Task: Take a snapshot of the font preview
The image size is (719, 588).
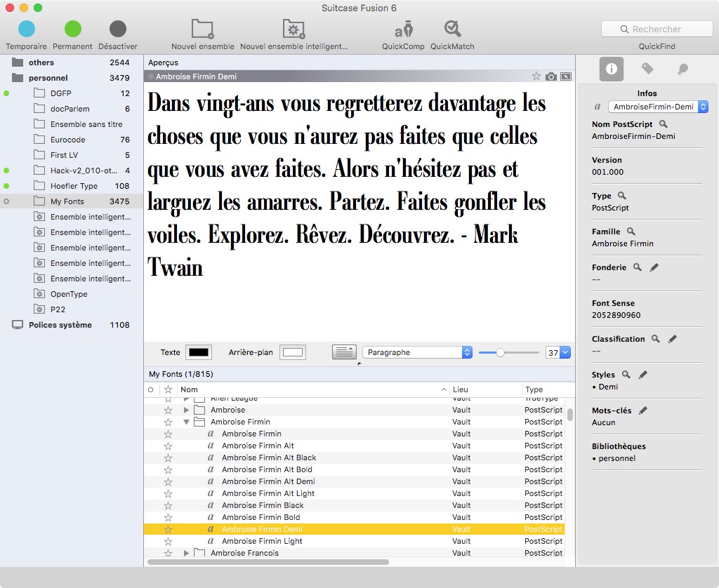Action: click(x=551, y=76)
